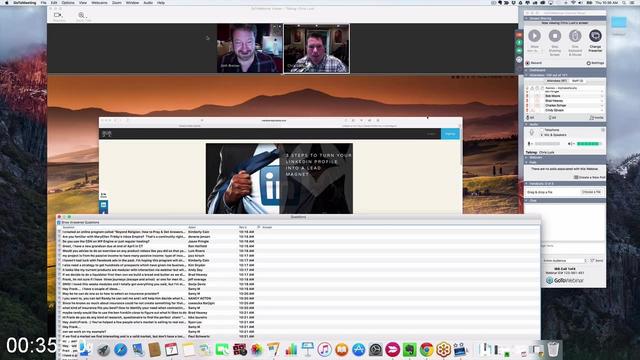Viewport: 640px width, 360px height.
Task: Click the green microphone icon on grab tab
Action: 519,42
